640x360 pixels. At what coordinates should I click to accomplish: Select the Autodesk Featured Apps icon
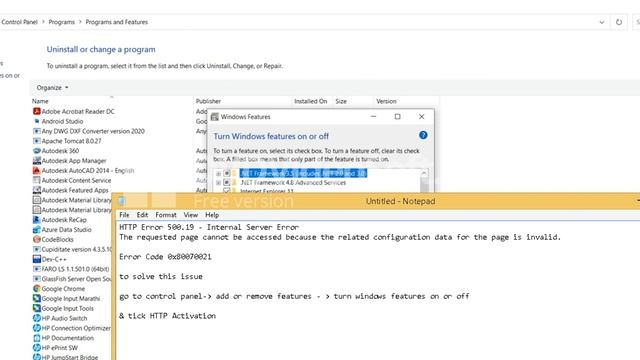click(36, 190)
